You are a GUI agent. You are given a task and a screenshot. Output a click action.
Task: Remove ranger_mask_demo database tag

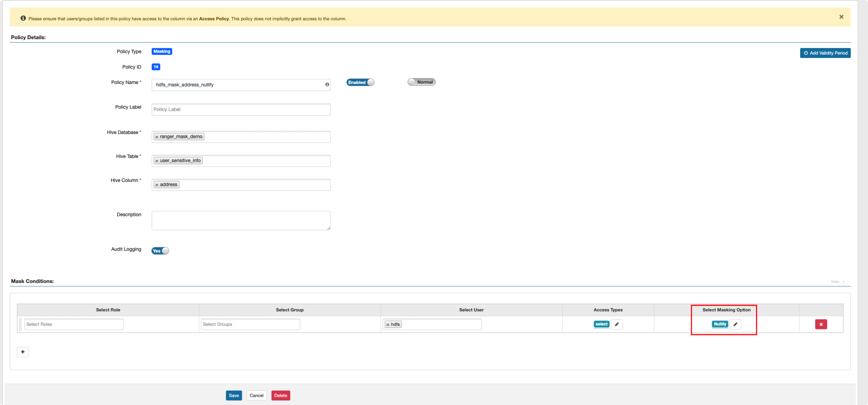click(x=157, y=137)
